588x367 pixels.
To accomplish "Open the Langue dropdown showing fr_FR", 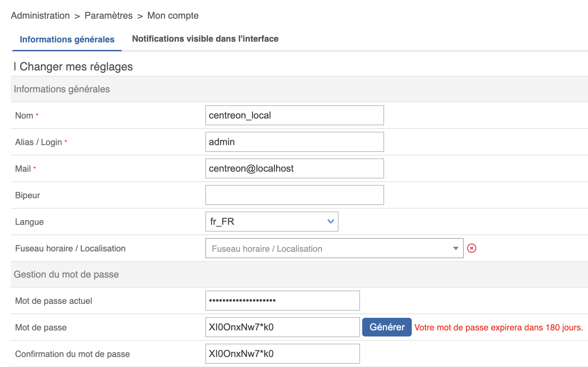I will (271, 222).
